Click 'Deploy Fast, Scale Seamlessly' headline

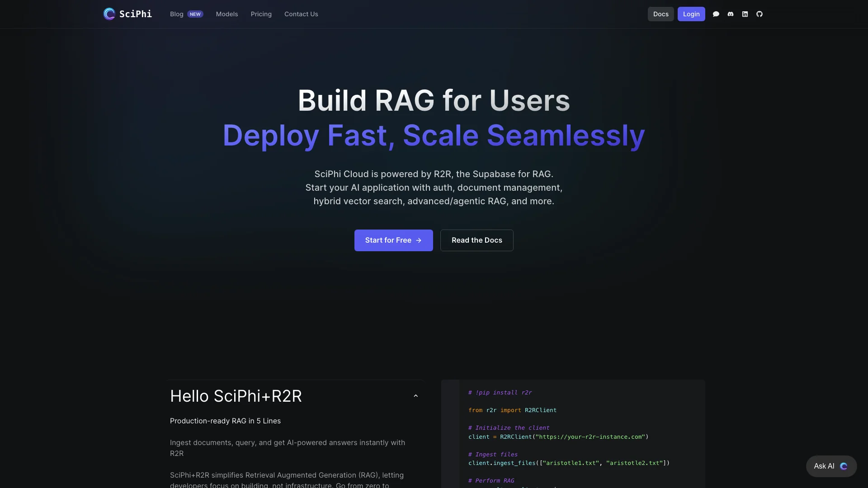pyautogui.click(x=434, y=136)
